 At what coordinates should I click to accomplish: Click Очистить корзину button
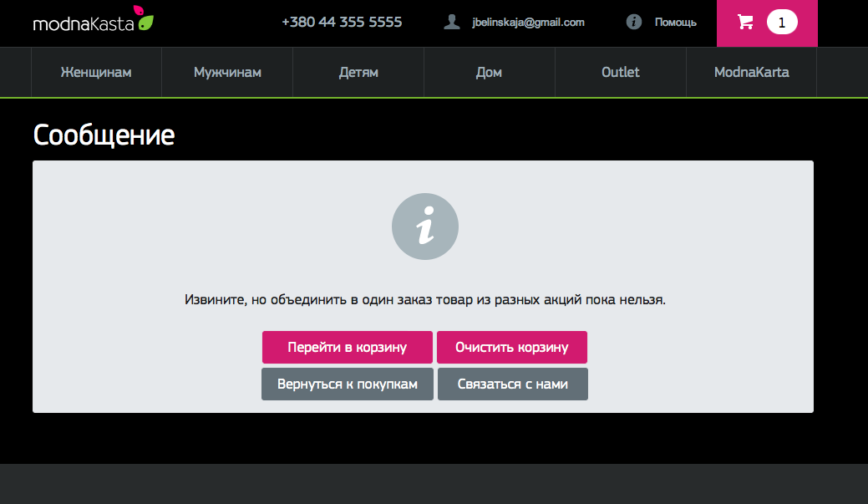(x=512, y=347)
